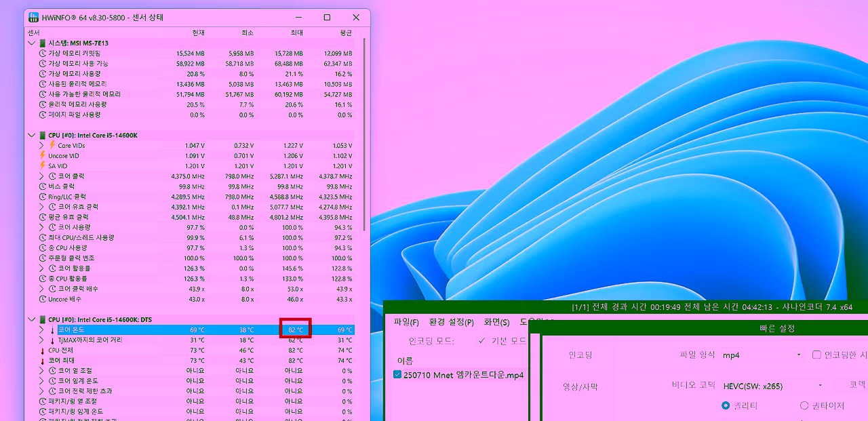
Task: Click clock icon of 가상 메모리 커밋됨 row
Action: pyautogui.click(x=43, y=53)
